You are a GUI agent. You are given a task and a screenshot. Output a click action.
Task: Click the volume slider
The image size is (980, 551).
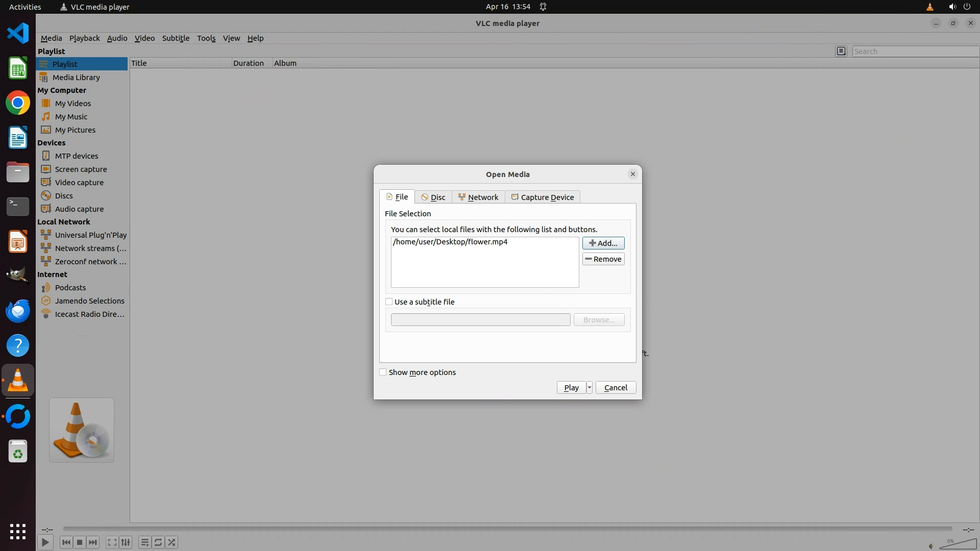(958, 544)
